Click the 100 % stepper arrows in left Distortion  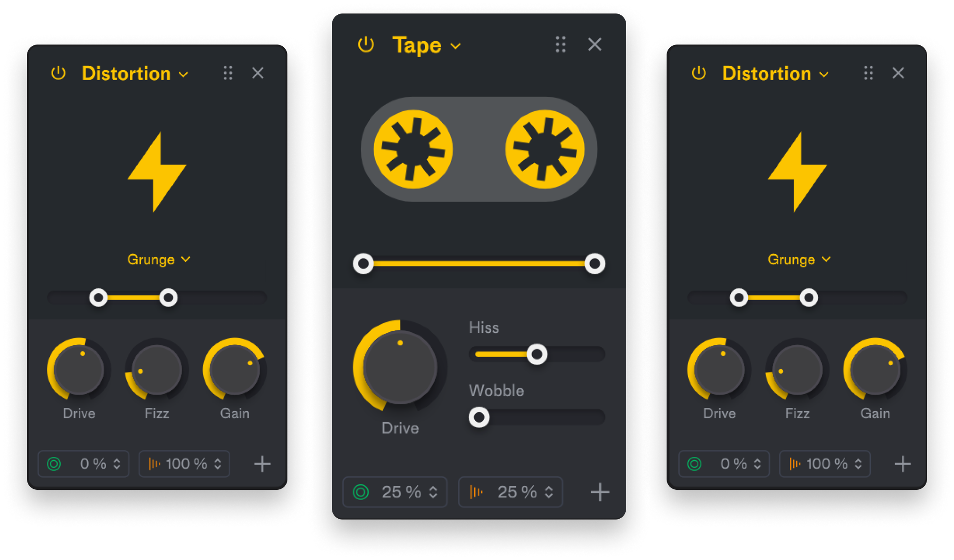coord(218,464)
